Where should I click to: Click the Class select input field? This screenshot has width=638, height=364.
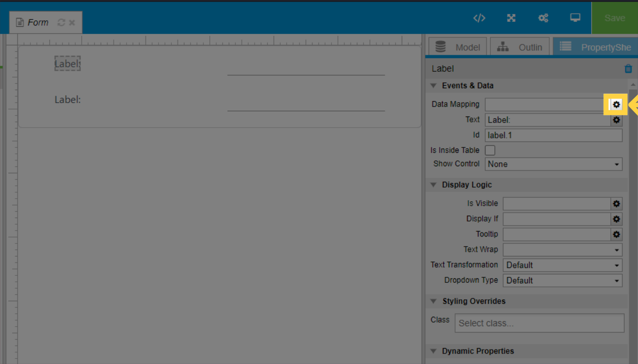pos(539,323)
